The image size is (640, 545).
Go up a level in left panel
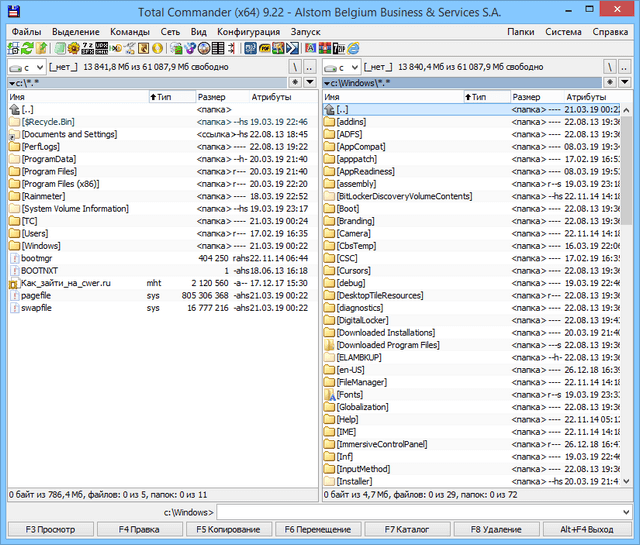(x=312, y=67)
